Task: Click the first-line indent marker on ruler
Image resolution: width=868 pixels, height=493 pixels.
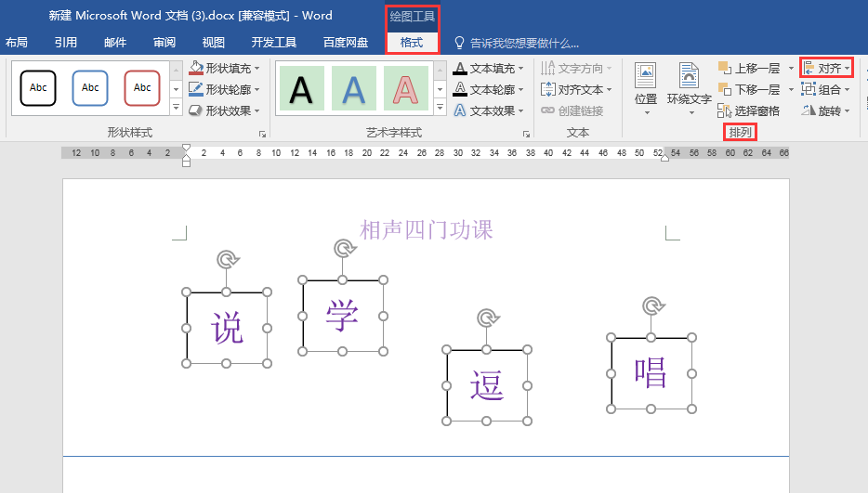Action: click(187, 148)
